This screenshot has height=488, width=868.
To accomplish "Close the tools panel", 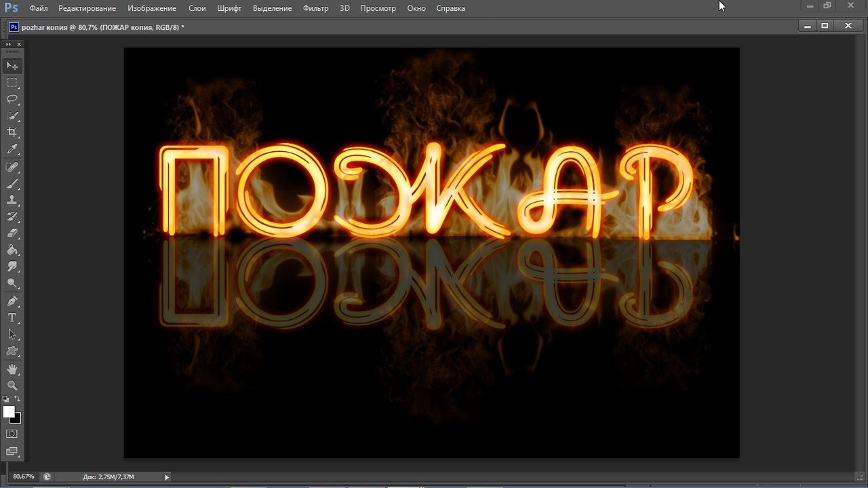I will (x=20, y=43).
